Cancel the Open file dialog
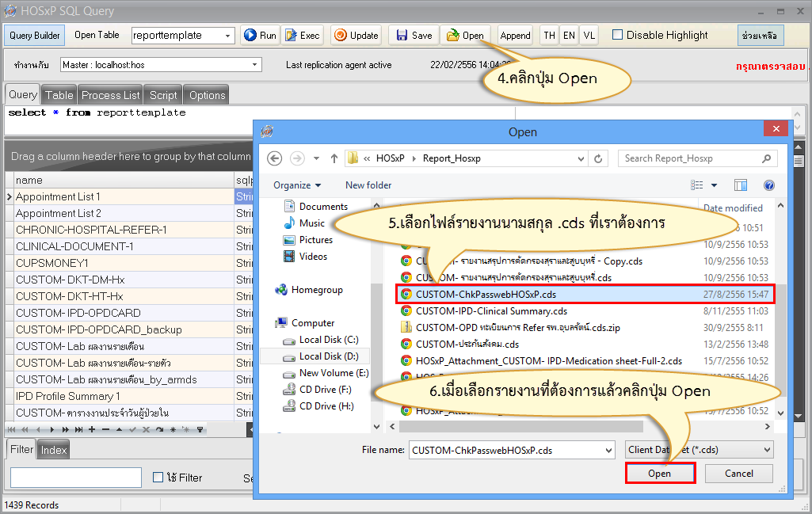 pos(738,473)
